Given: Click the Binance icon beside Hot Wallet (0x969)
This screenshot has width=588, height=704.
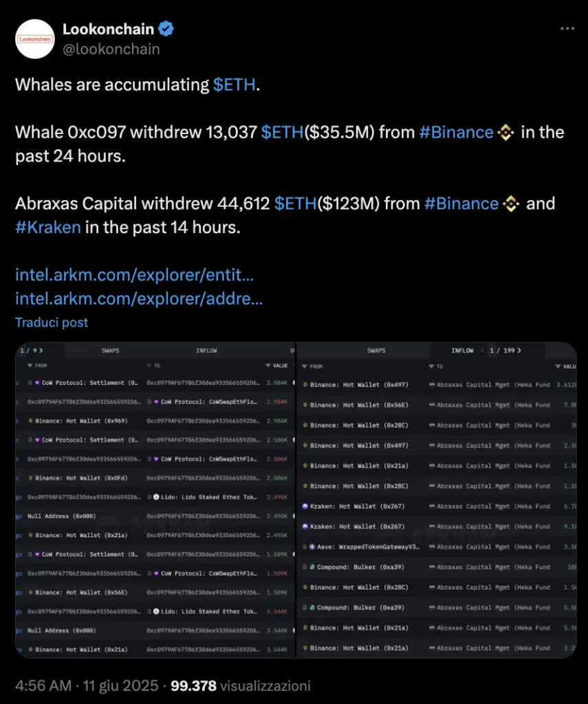Looking at the screenshot, I should click(30, 421).
